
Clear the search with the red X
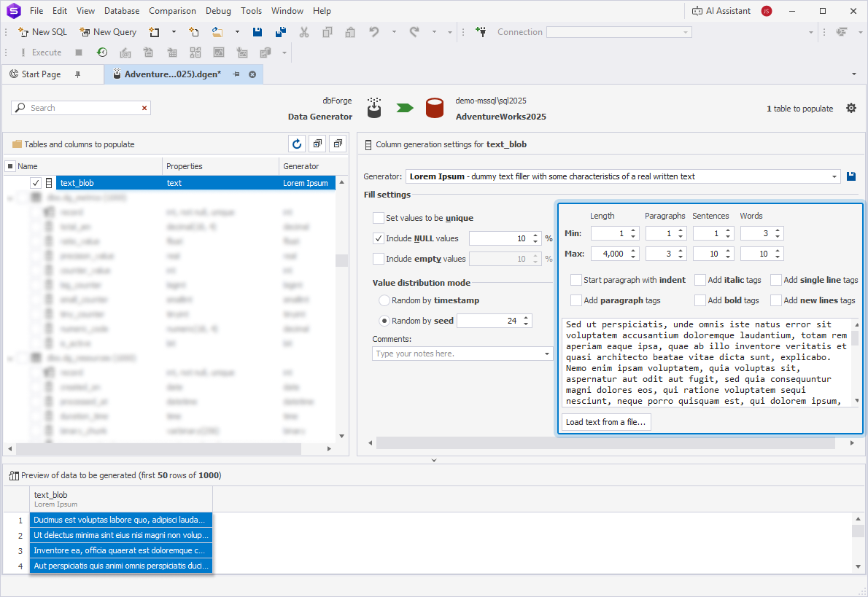pyautogui.click(x=144, y=108)
